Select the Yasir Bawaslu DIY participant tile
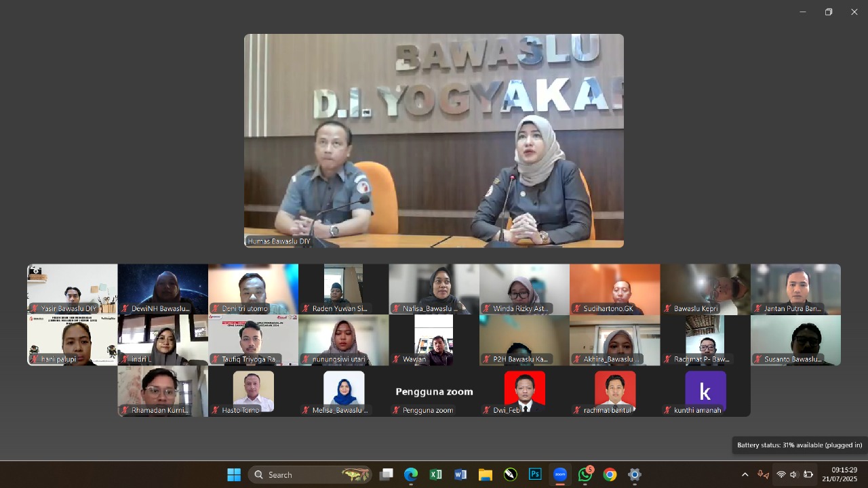The image size is (868, 488). (x=72, y=289)
